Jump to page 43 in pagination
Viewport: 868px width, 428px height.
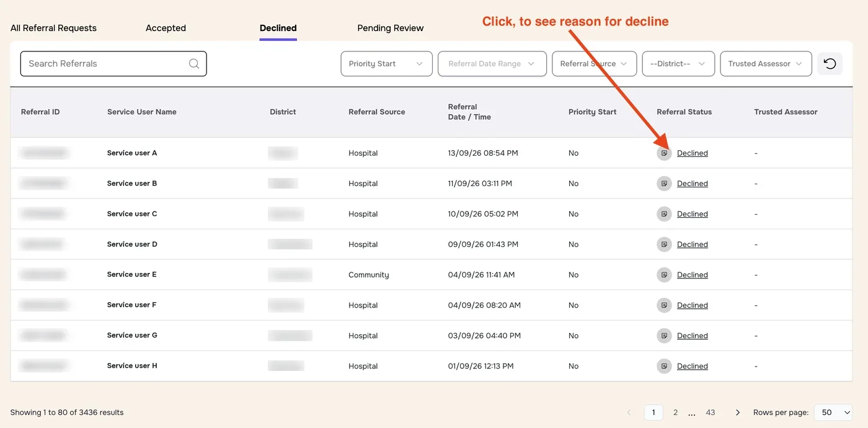711,412
